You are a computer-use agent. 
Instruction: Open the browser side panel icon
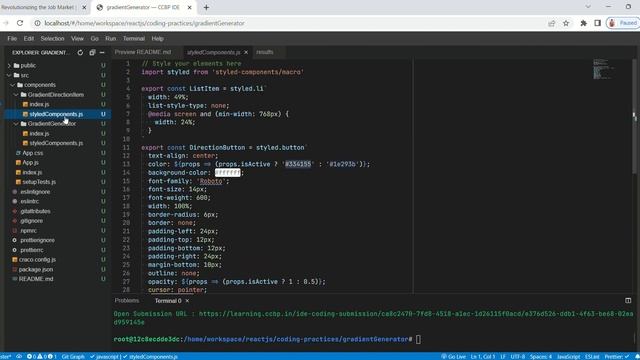pyautogui.click(x=598, y=23)
